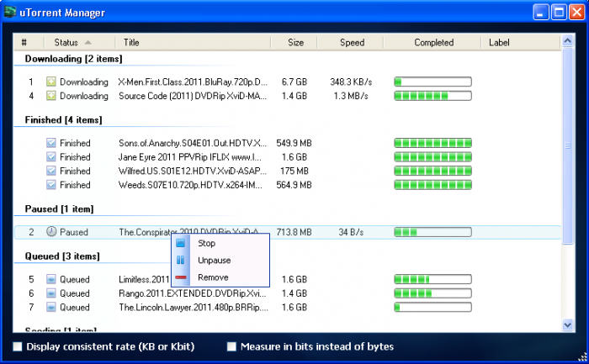Click the Status column sort arrow
The width and height of the screenshot is (589, 364).
(x=88, y=42)
